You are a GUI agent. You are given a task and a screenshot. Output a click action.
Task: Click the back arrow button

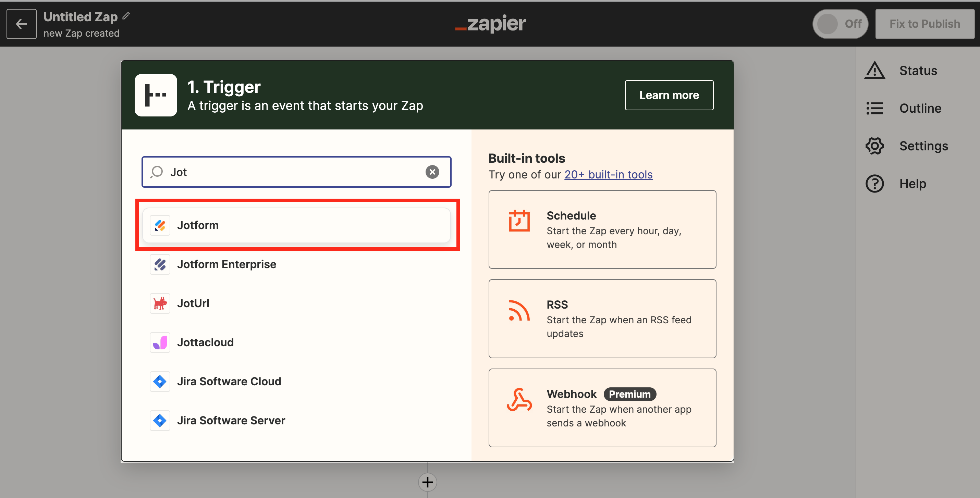22,24
